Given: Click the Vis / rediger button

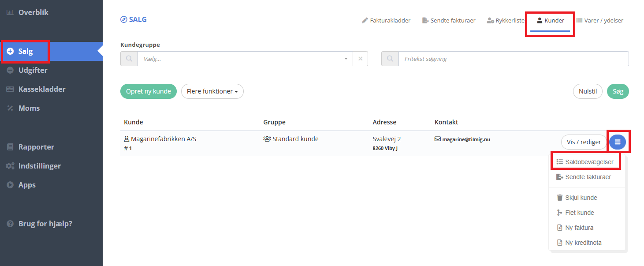Looking at the screenshot, I should pos(584,142).
